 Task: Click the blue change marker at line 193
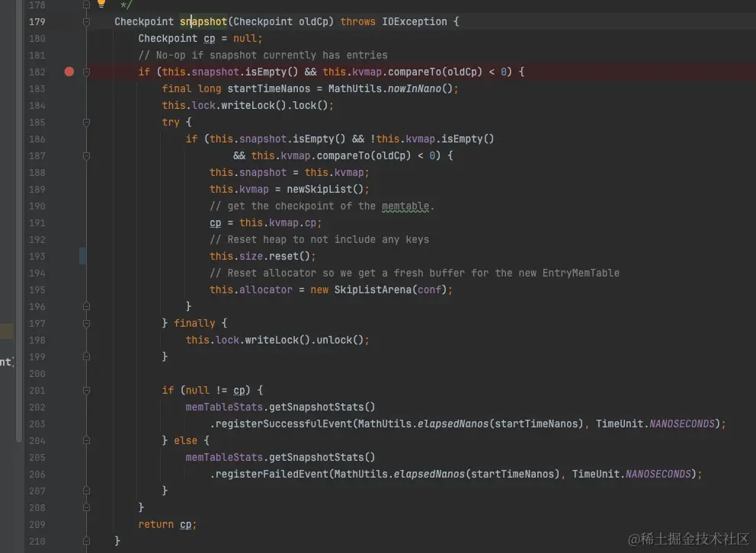[x=82, y=256]
